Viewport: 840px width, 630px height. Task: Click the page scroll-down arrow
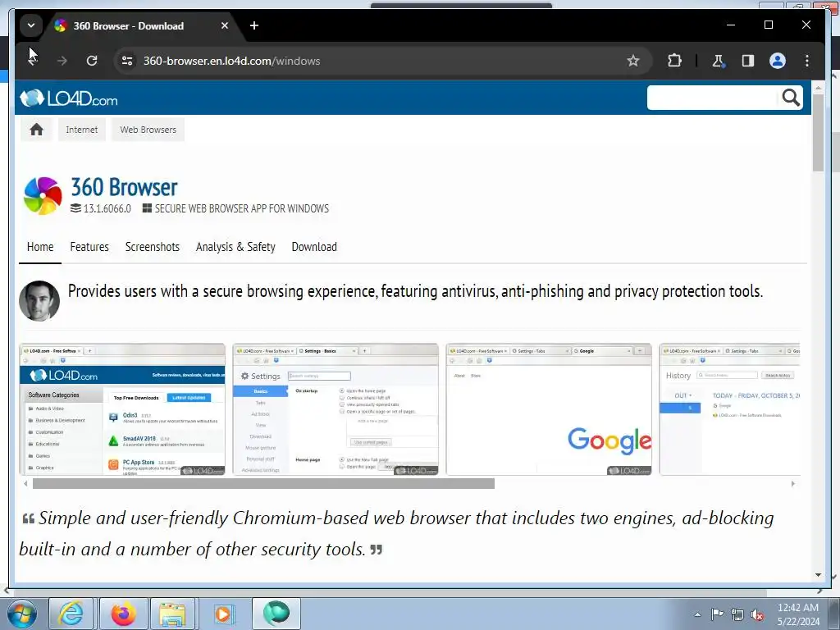(818, 575)
